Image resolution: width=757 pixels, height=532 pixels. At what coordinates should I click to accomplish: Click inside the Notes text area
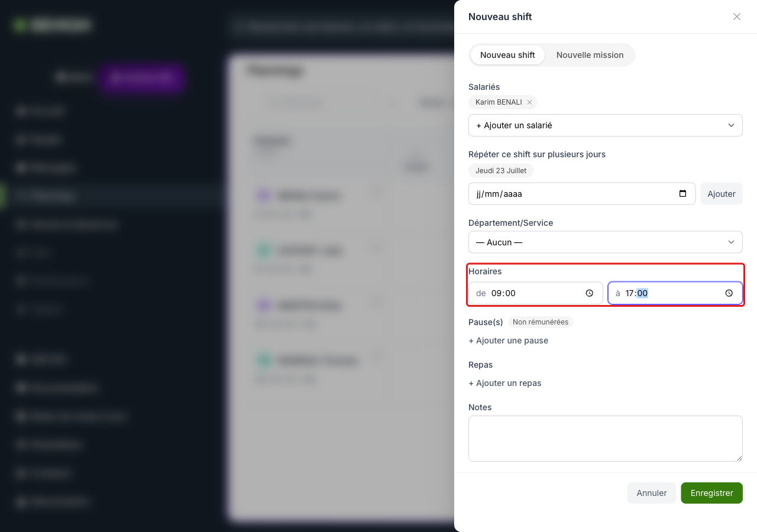point(606,439)
